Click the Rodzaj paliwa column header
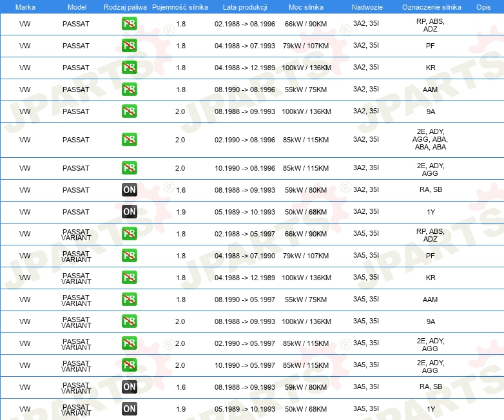 click(x=125, y=7)
